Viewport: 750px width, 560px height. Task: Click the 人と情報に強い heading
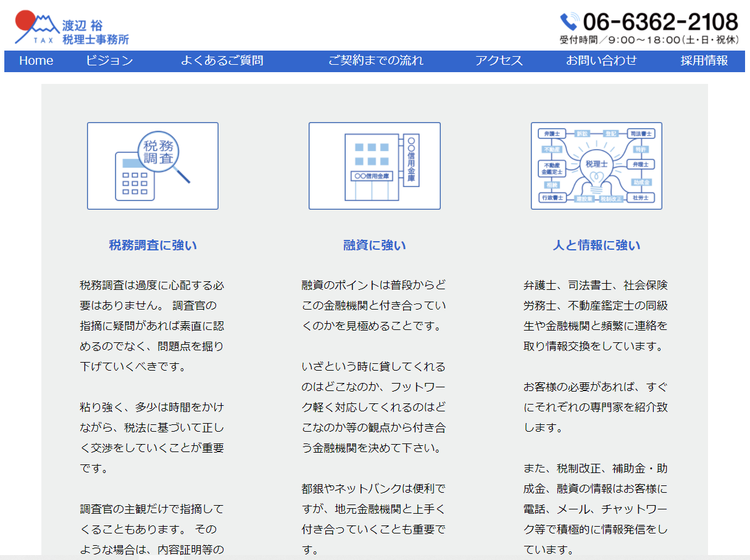[x=596, y=245]
